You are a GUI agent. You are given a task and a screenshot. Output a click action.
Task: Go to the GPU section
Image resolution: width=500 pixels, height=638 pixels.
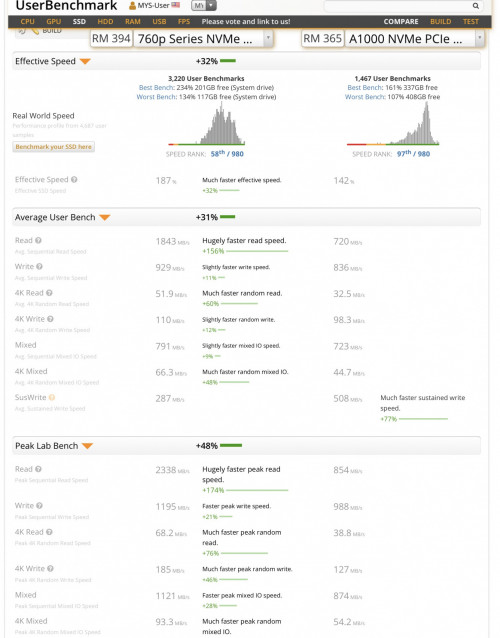[54, 22]
